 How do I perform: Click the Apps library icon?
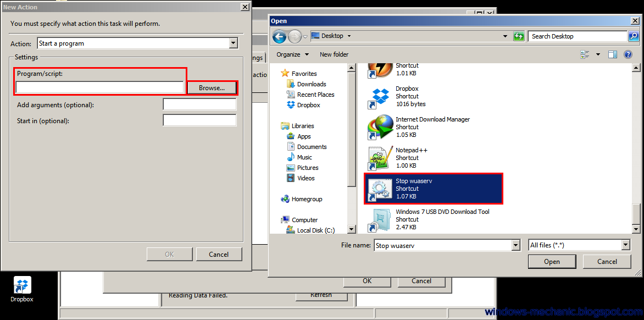pos(291,136)
